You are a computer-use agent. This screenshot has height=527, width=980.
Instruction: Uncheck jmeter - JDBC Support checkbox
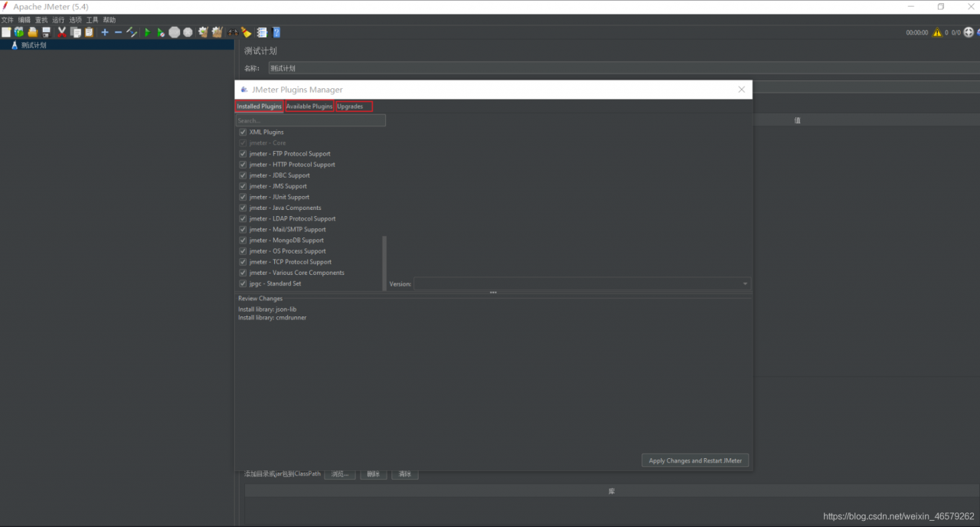(x=243, y=175)
